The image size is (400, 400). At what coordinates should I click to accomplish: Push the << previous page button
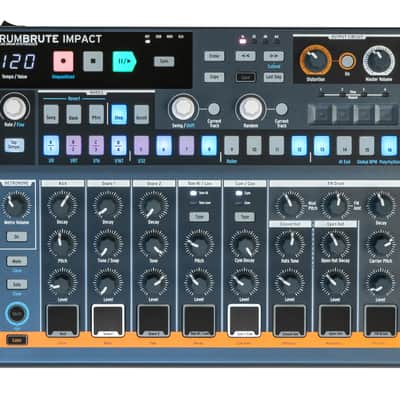tap(245, 56)
